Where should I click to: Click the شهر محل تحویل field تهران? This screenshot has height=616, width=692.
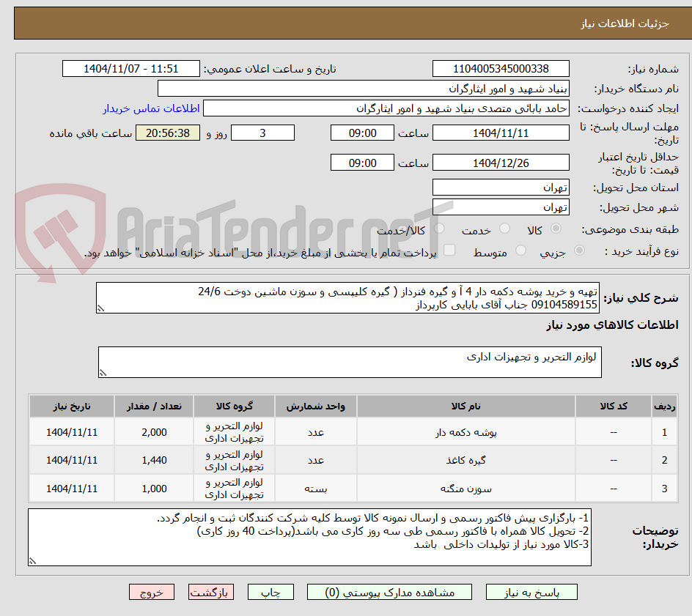(501, 207)
